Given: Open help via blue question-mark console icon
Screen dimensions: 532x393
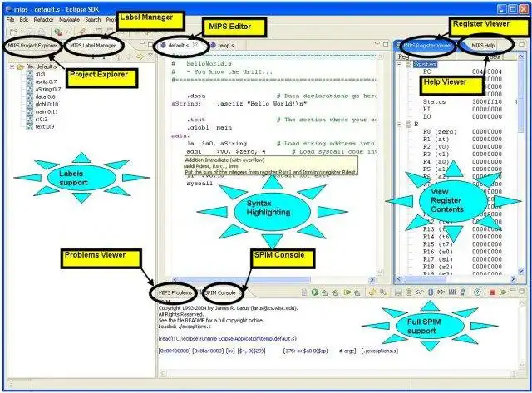Looking at the screenshot, I should point(477,292).
